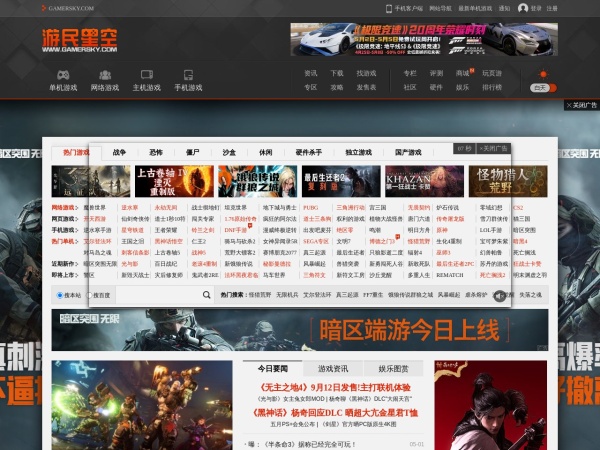600x450 pixels.
Task: Open 商城 in the top navigation
Action: point(462,73)
